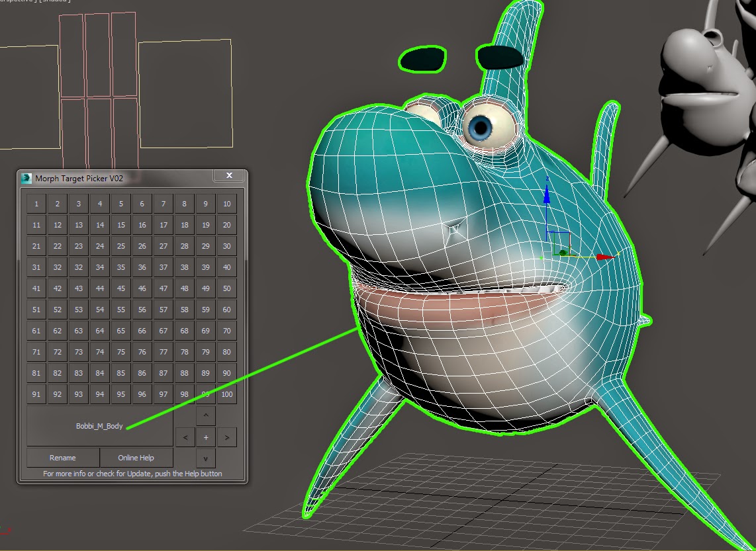The height and width of the screenshot is (551, 756).
Task: Click morph target 53
Action: tap(79, 310)
